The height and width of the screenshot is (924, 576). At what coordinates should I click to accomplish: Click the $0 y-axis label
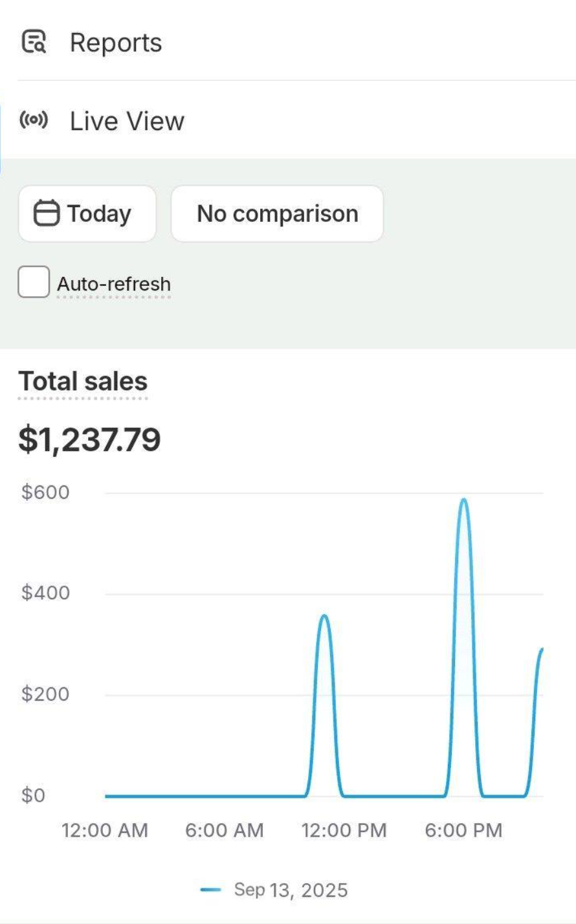pyautogui.click(x=34, y=795)
